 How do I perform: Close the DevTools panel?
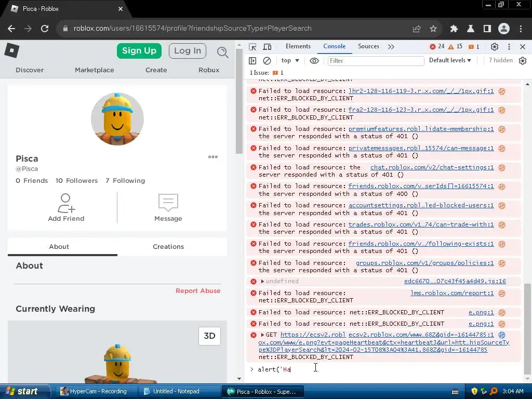[x=523, y=47]
